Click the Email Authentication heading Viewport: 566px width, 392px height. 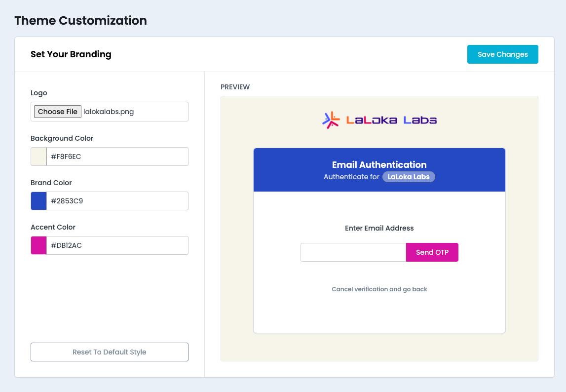(379, 165)
